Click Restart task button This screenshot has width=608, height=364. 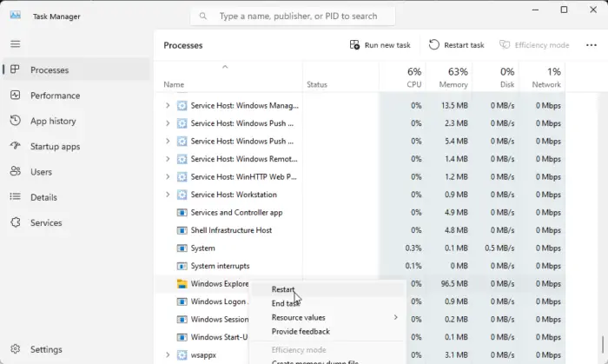(456, 45)
